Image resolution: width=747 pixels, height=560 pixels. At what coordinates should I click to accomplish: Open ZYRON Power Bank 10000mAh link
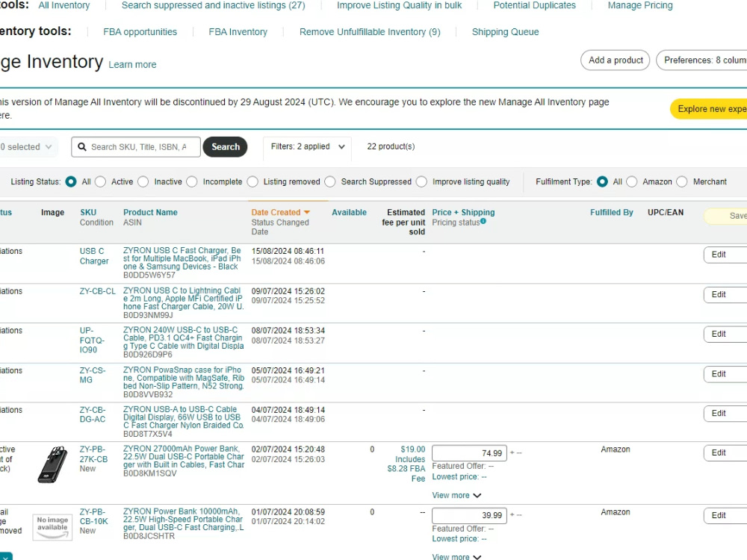tap(184, 520)
